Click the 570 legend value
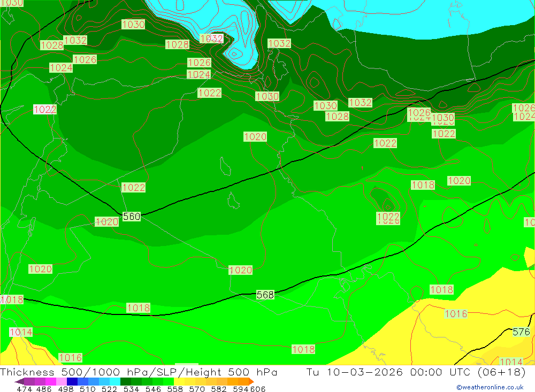Screen dimensions: 535x392 (197, 389)
